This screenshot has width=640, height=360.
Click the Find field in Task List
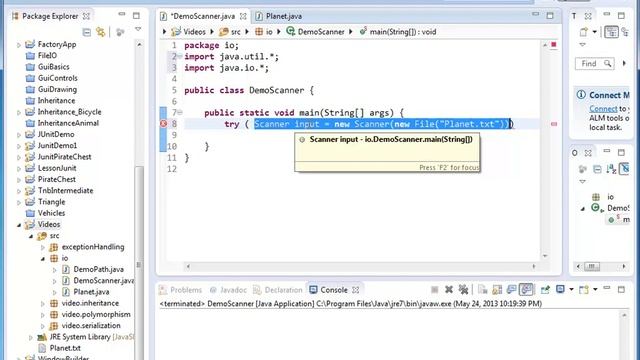594,64
